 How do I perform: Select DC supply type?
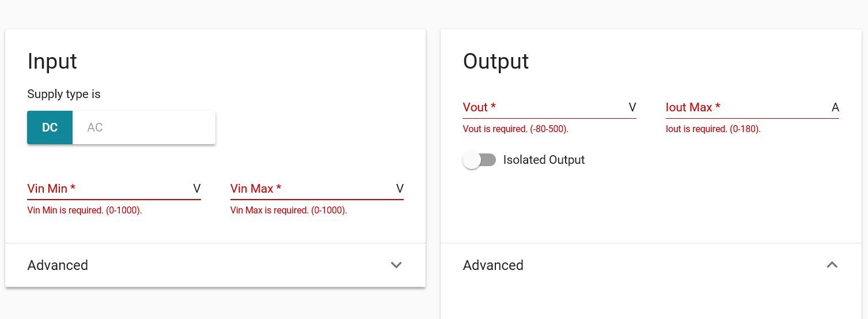[x=50, y=127]
